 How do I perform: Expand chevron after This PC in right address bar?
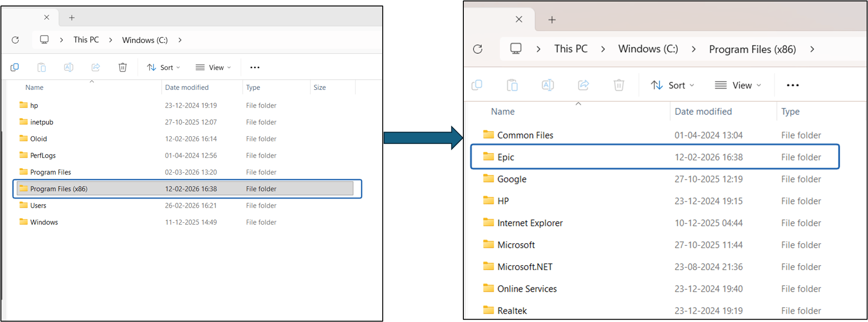click(603, 49)
